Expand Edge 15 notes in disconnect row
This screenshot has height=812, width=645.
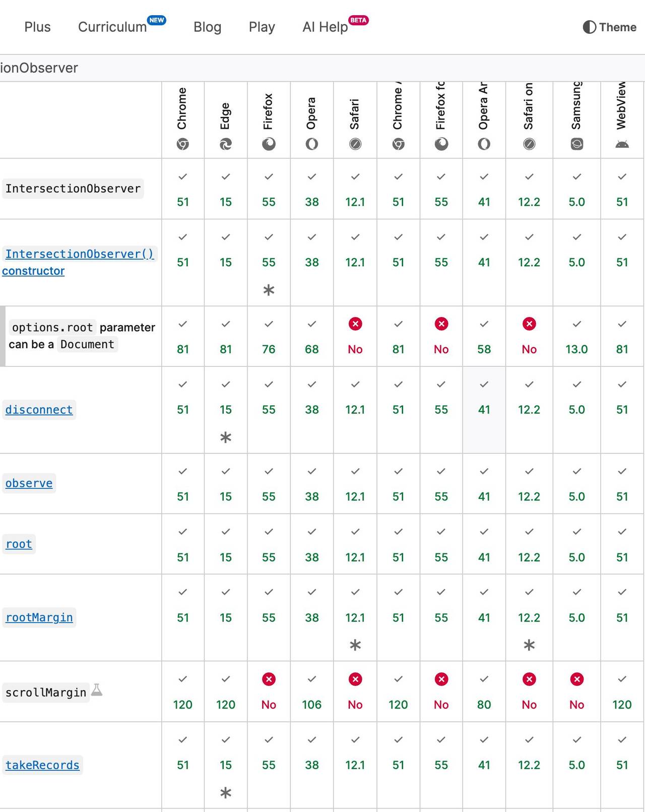[x=226, y=437]
